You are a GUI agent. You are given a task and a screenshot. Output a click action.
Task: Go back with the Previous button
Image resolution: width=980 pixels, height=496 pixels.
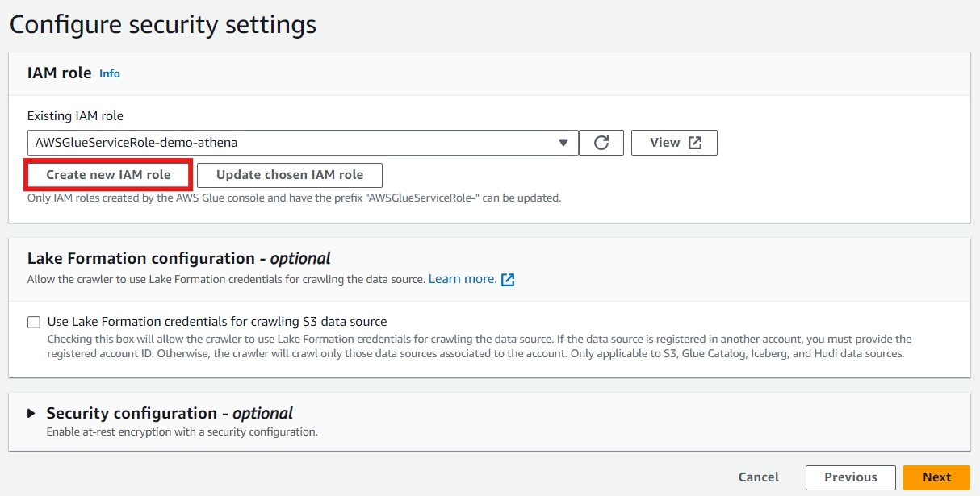850,477
